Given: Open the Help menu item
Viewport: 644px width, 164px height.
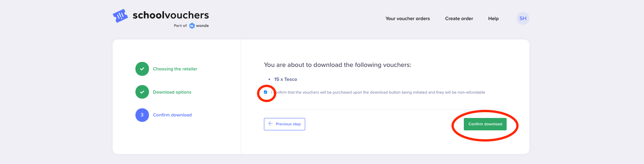Looking at the screenshot, I should (x=493, y=19).
